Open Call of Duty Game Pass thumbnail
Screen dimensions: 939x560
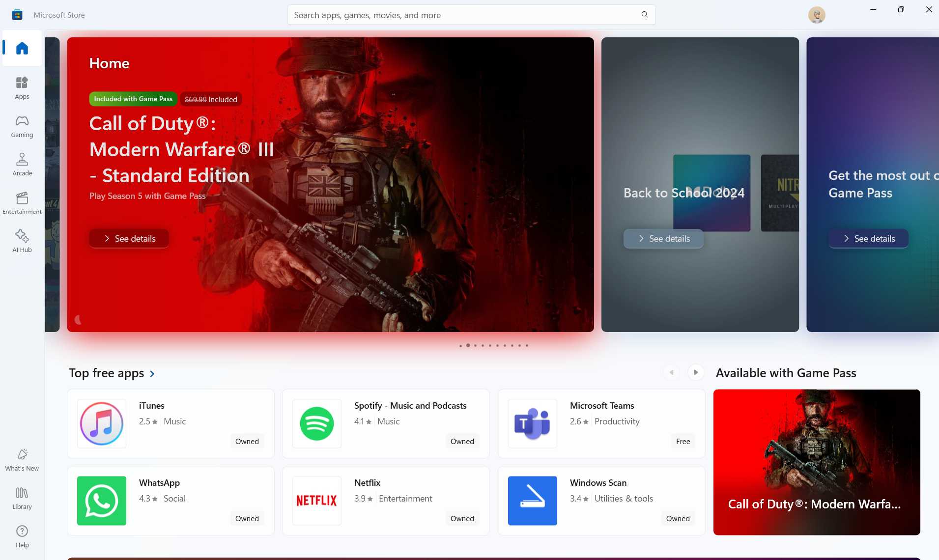coord(817,462)
